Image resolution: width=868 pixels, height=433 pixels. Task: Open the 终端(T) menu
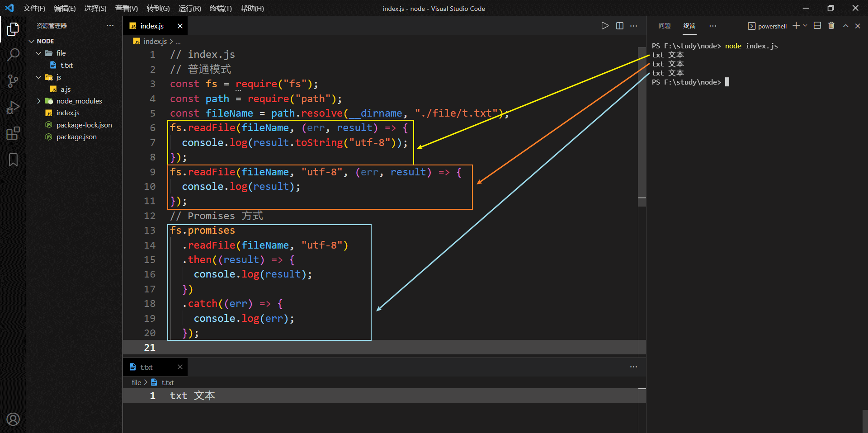(x=221, y=9)
